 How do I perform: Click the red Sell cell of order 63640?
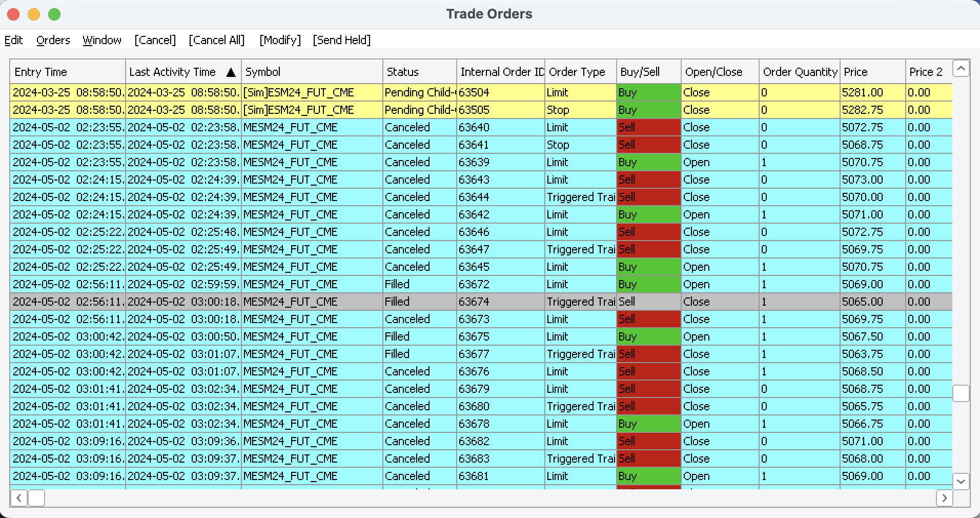pos(649,127)
